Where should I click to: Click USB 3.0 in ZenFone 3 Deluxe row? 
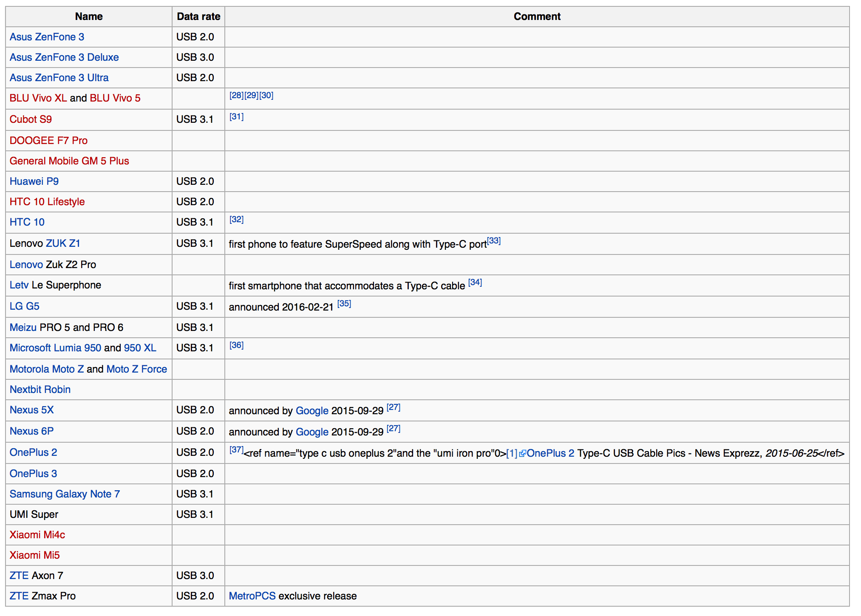tap(195, 57)
